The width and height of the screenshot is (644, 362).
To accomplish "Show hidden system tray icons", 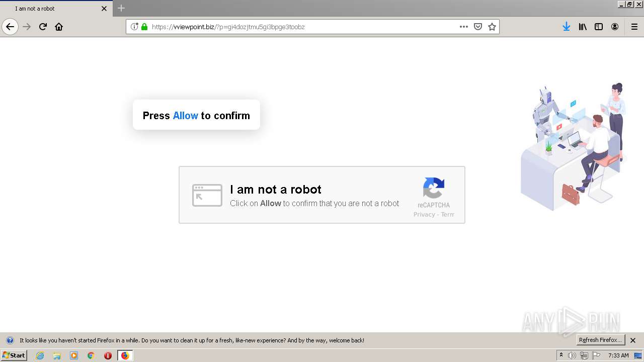I will [x=561, y=355].
